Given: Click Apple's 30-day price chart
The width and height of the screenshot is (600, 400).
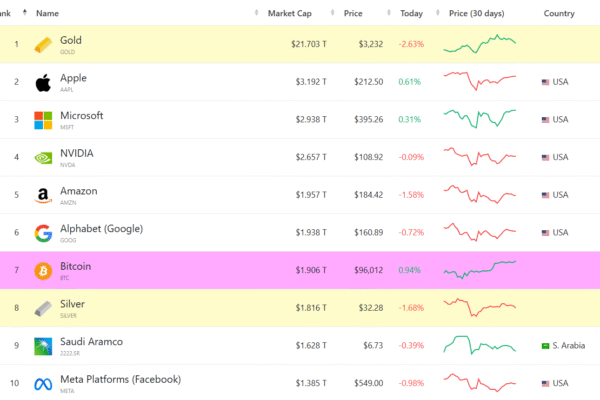Looking at the screenshot, I should pyautogui.click(x=479, y=81).
